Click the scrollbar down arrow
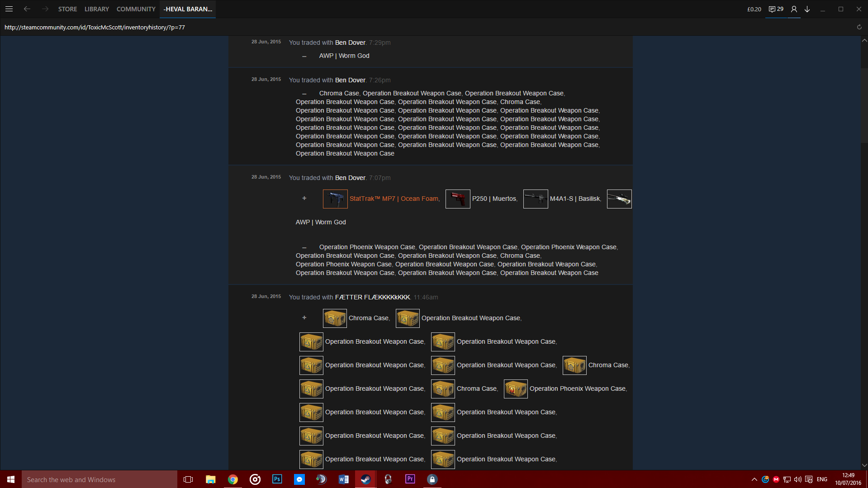 [864, 465]
